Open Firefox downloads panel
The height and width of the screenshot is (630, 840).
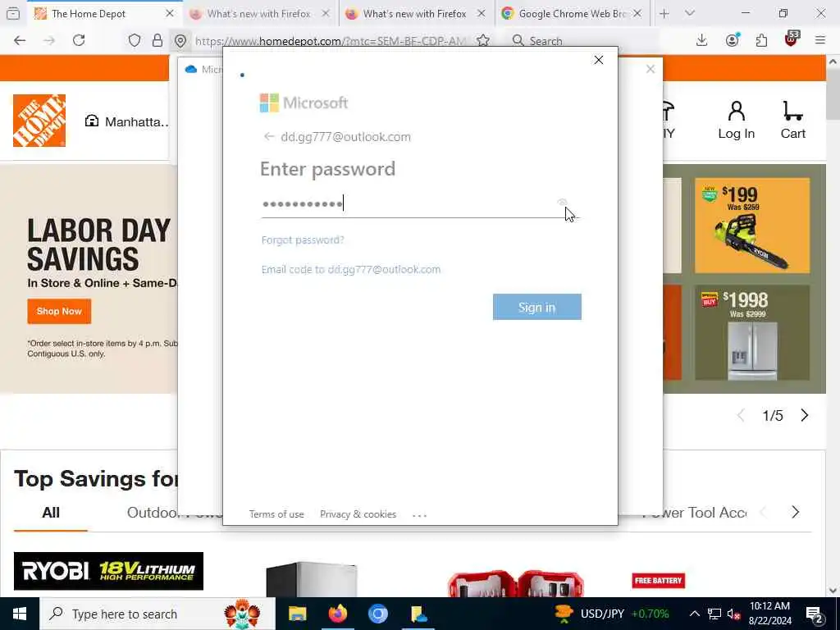702,40
